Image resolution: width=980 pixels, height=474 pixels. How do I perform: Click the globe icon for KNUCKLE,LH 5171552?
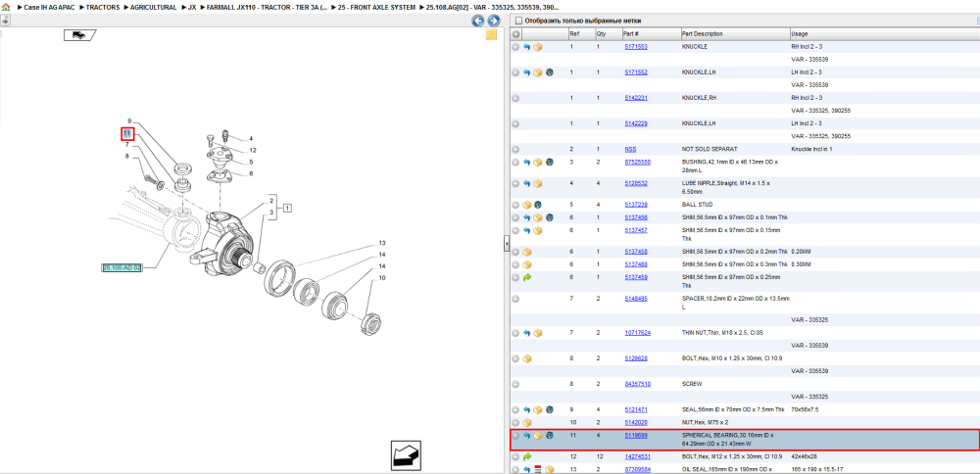point(549,72)
